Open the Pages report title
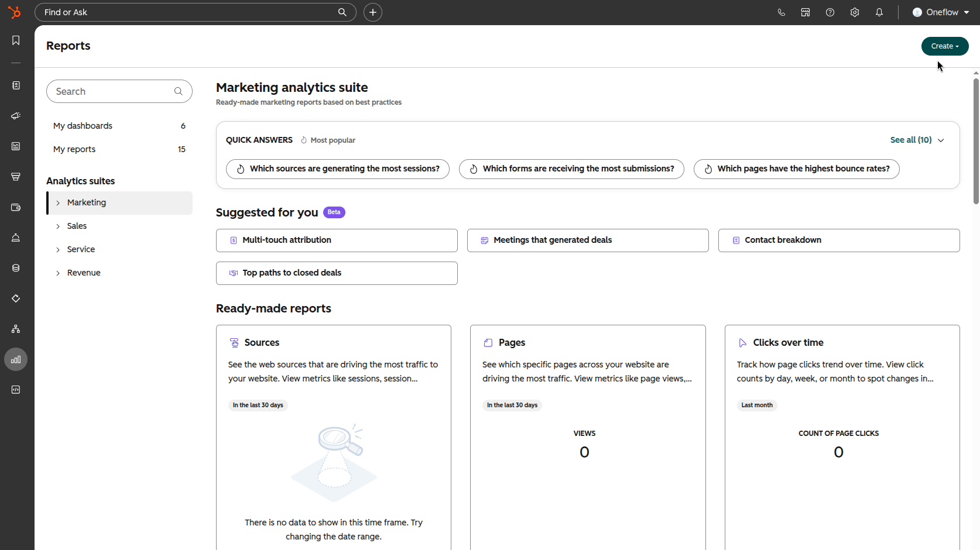 [512, 343]
